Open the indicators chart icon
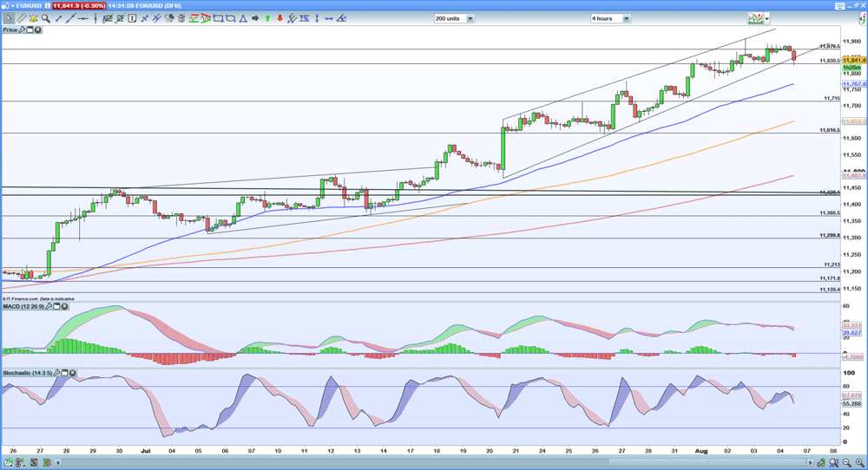The height and width of the screenshot is (470, 868). point(755,18)
